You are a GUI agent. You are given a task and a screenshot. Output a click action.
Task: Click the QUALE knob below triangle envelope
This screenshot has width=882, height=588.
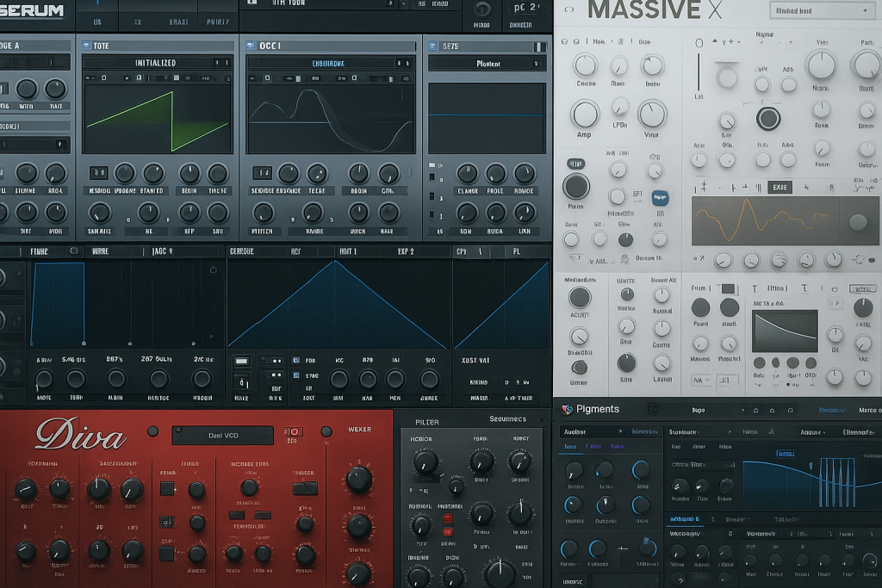click(429, 380)
